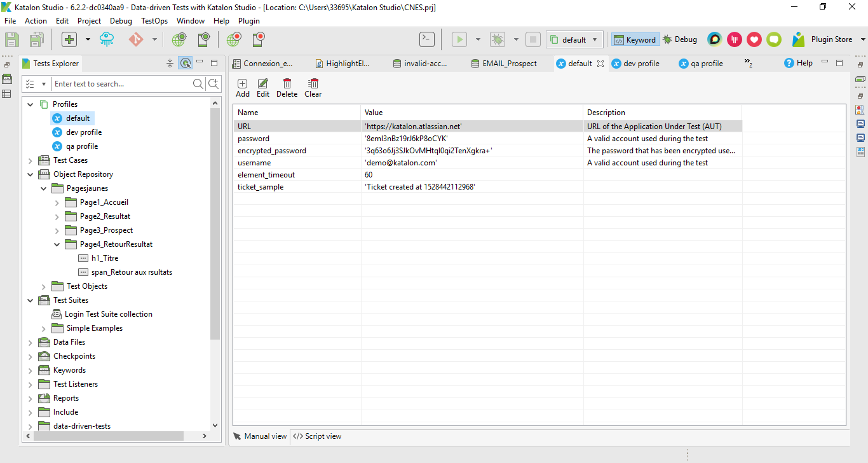Image resolution: width=868 pixels, height=463 pixels.
Task: Click the Add variable icon
Action: click(243, 88)
